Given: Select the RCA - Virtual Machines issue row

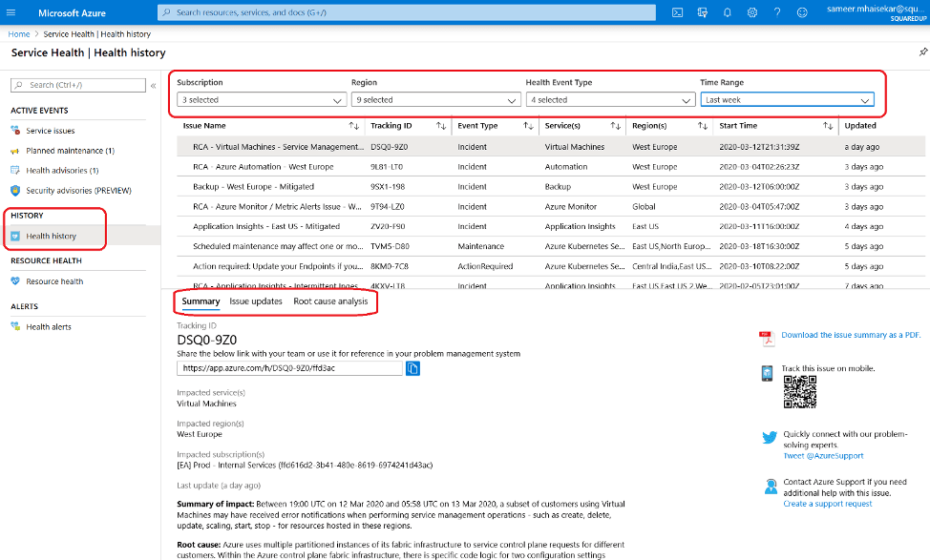Looking at the screenshot, I should click(550, 146).
